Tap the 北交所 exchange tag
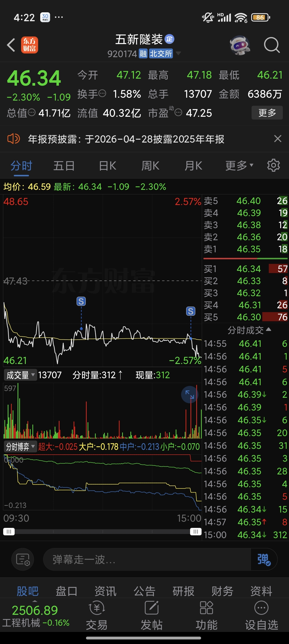This screenshot has width=289, height=644. [161, 54]
